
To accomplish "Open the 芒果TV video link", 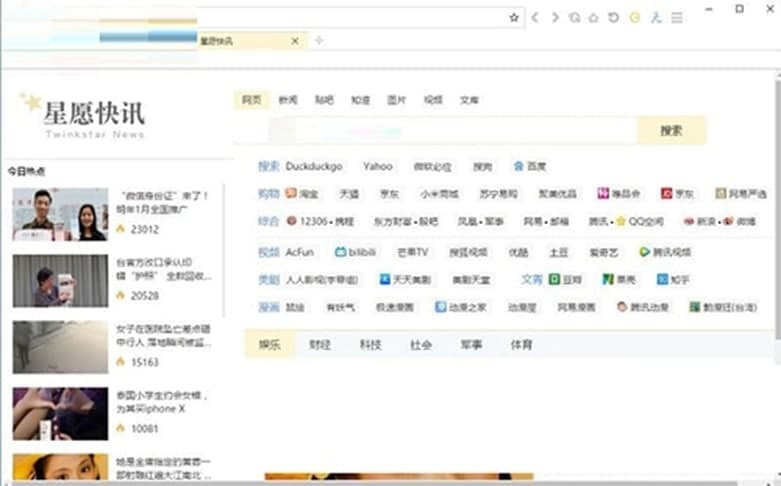I will tap(412, 252).
